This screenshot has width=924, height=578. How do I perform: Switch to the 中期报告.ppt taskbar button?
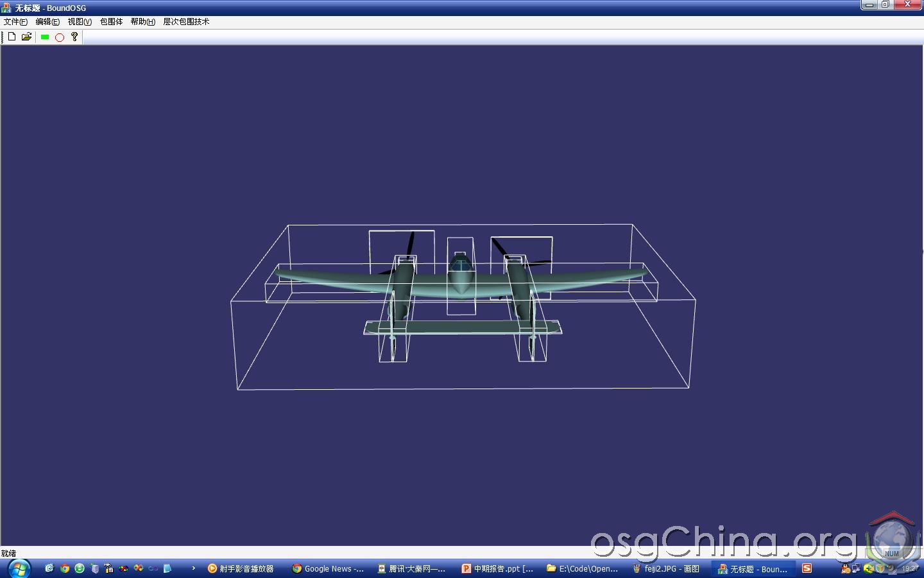[497, 568]
